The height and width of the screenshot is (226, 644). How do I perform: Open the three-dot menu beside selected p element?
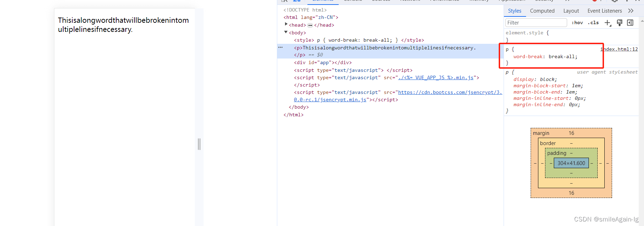[280, 47]
